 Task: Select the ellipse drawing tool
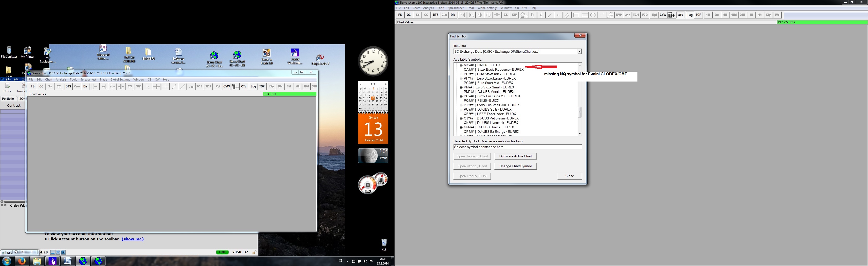click(593, 15)
